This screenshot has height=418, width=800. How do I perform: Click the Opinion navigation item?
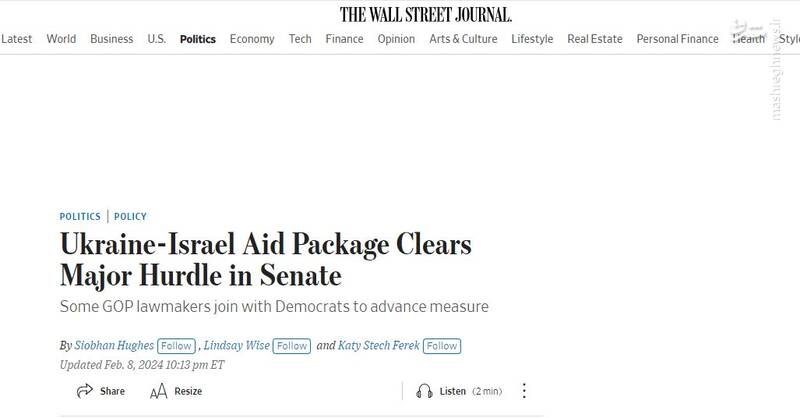(x=396, y=39)
